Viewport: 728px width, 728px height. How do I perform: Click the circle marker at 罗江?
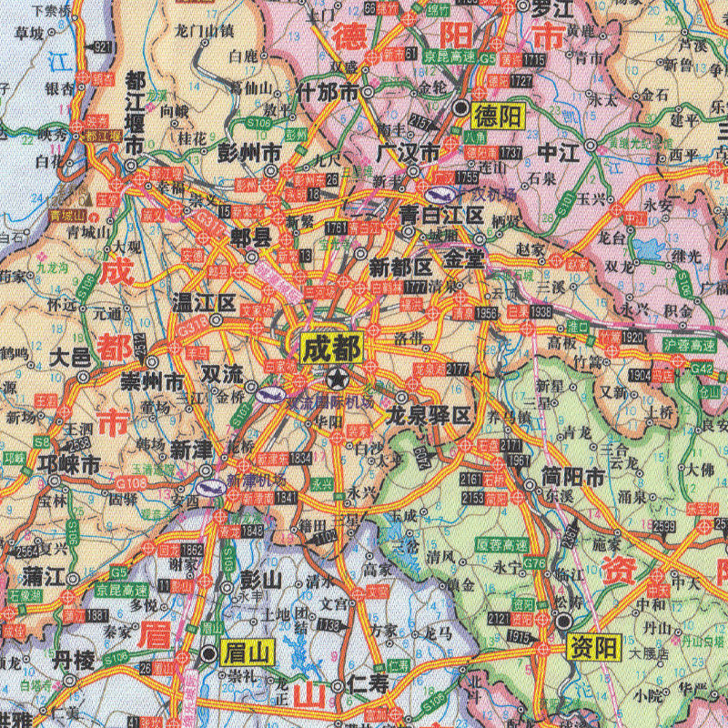[x=524, y=6]
